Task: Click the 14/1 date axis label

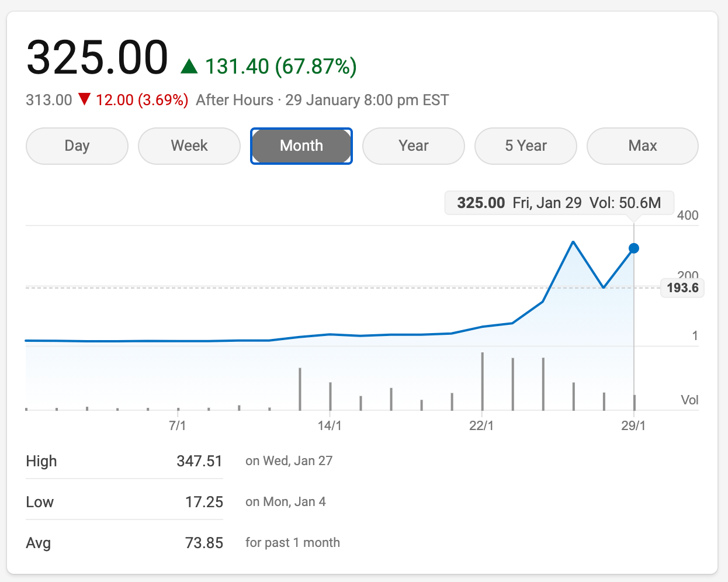Action: tap(330, 425)
